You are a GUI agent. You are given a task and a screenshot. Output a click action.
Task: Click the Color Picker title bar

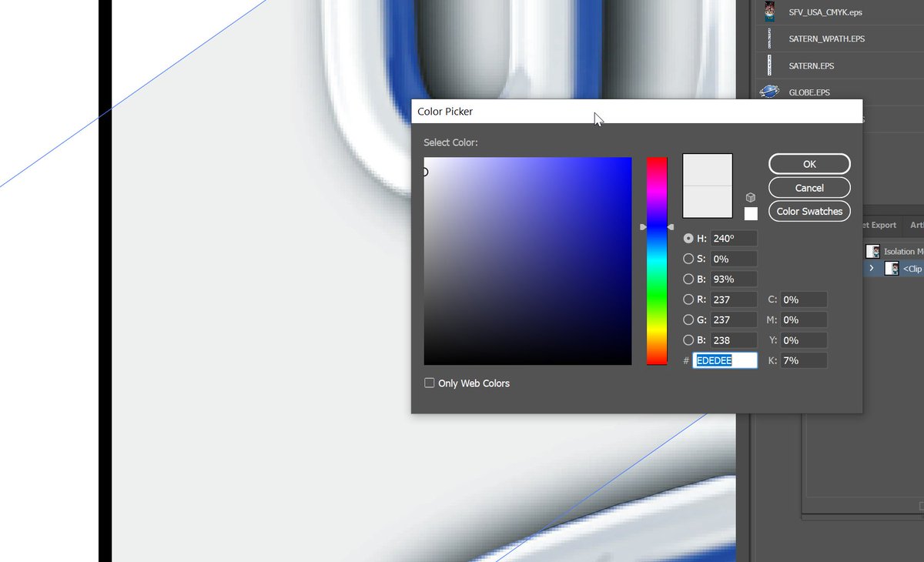tap(637, 111)
